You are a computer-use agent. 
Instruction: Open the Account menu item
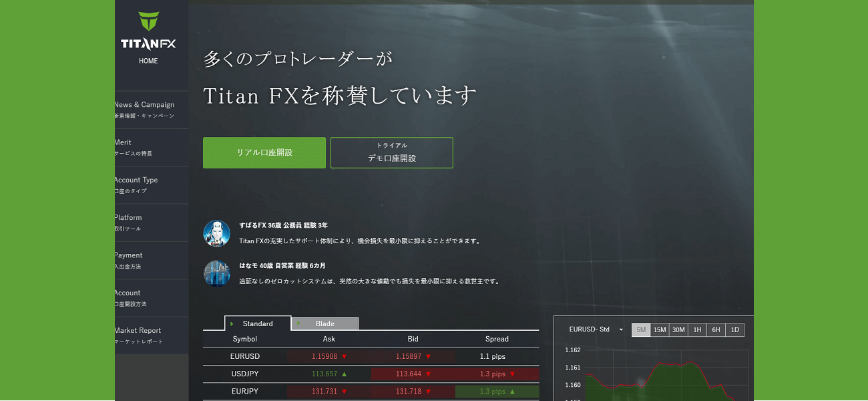coord(152,298)
